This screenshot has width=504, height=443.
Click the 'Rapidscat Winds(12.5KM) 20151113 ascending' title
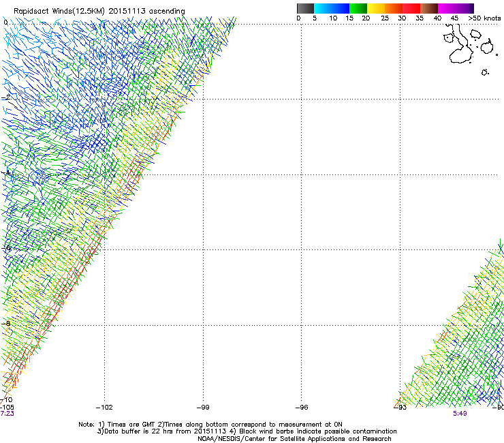(99, 12)
